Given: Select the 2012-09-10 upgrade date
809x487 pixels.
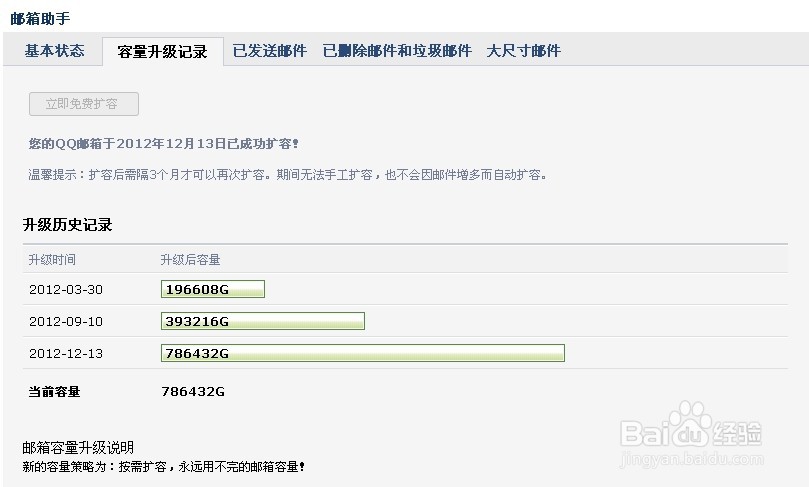Looking at the screenshot, I should click(x=66, y=322).
